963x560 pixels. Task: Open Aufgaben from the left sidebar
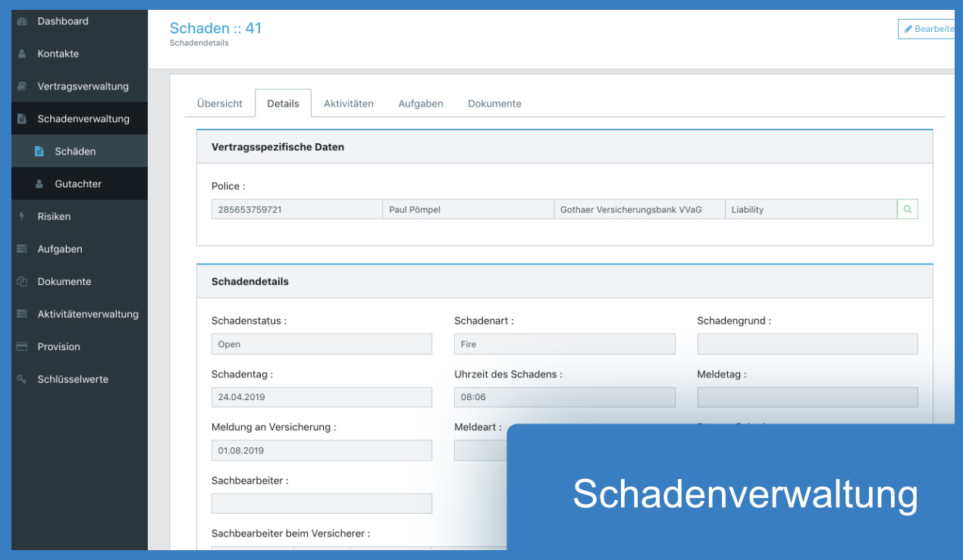coord(60,249)
